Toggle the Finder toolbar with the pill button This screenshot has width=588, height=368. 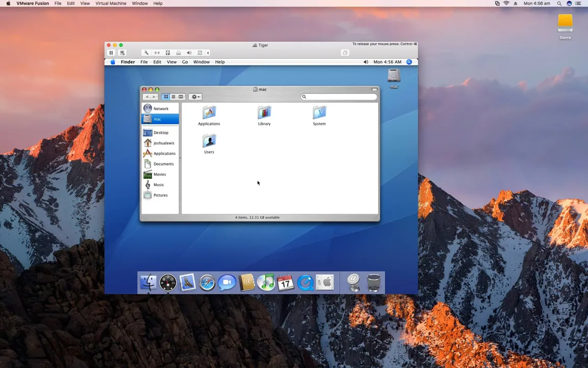pos(374,89)
